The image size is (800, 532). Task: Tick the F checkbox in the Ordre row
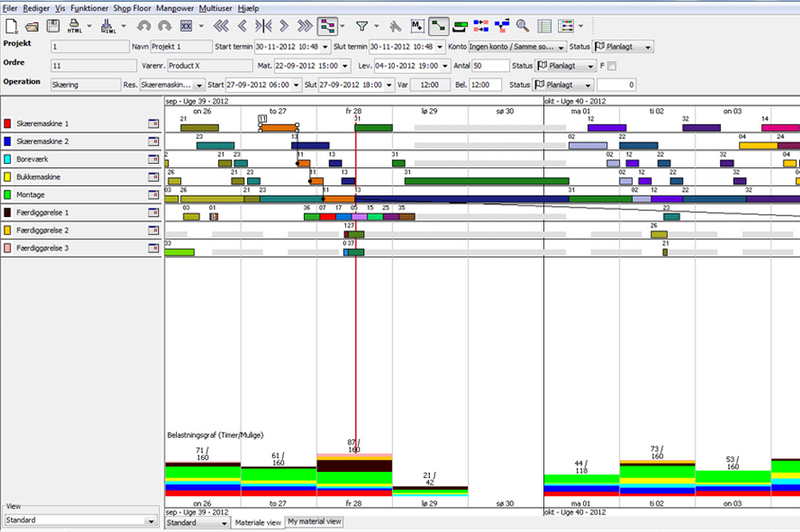(x=612, y=66)
